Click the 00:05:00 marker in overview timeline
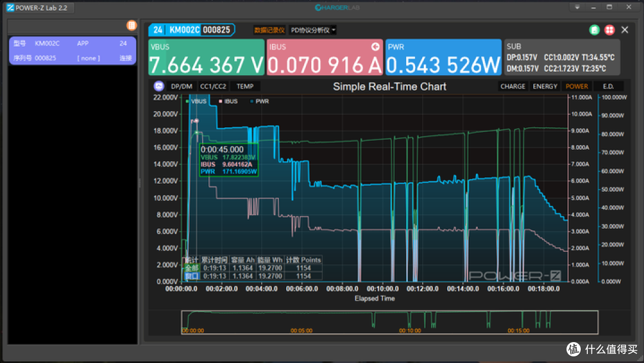Image resolution: width=644 pixels, height=363 pixels. [x=301, y=331]
